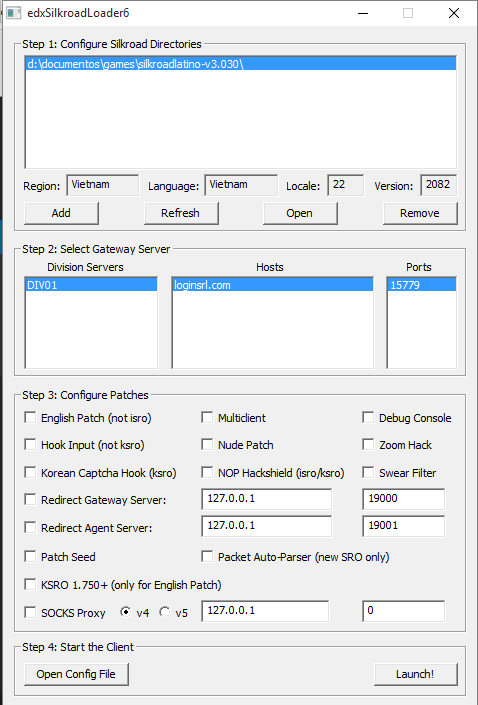
Task: Click the Locale field showing 22
Action: 345,185
